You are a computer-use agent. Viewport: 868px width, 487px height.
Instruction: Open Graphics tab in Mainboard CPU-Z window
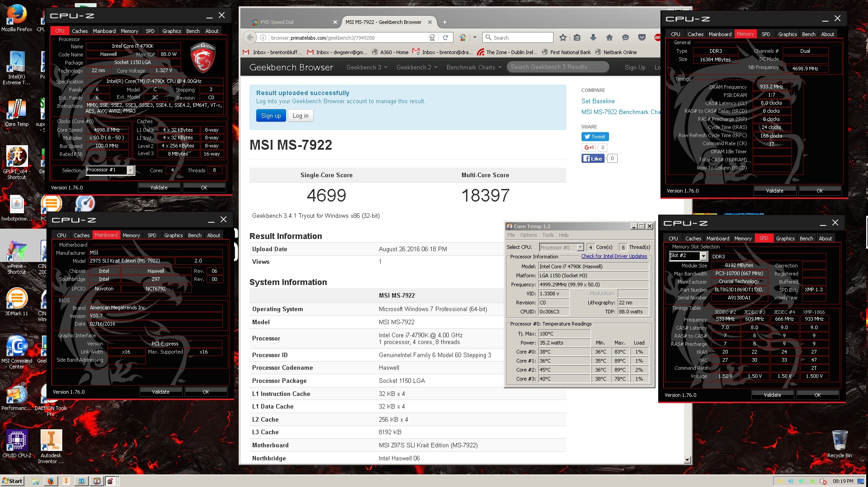(173, 235)
